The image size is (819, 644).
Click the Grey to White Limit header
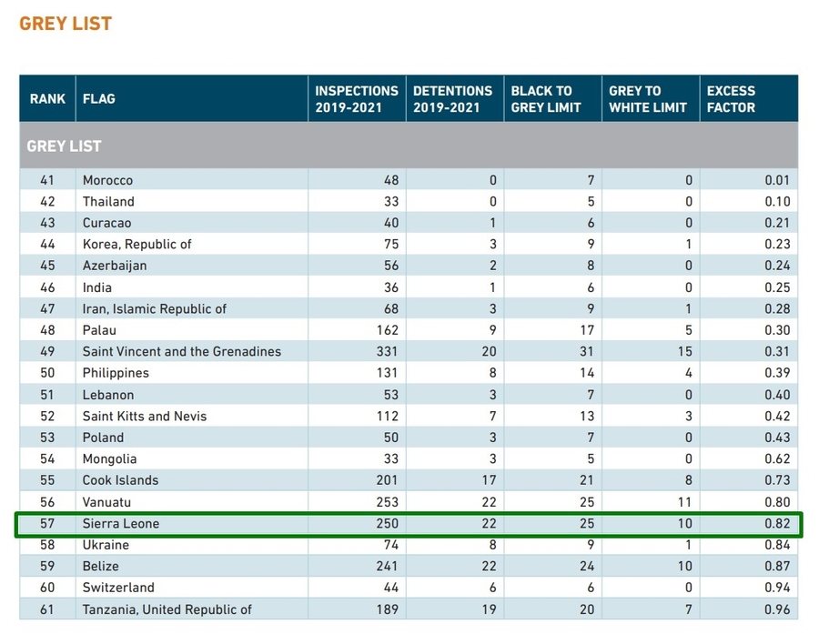click(x=647, y=99)
